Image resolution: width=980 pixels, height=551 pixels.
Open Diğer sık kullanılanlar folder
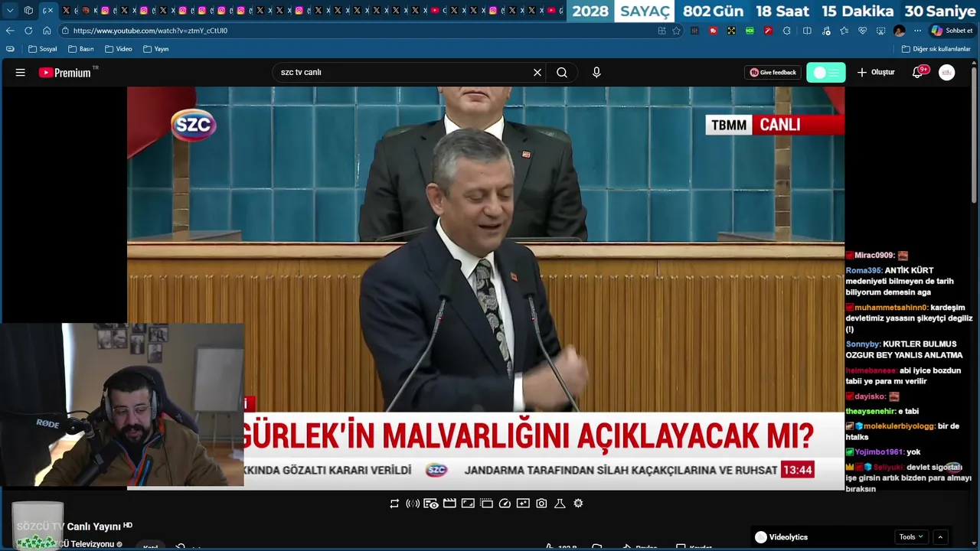click(936, 49)
